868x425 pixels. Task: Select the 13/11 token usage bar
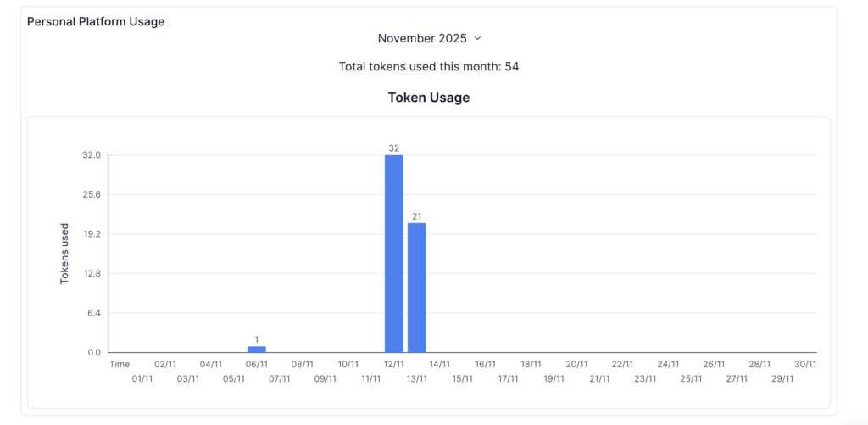[416, 287]
